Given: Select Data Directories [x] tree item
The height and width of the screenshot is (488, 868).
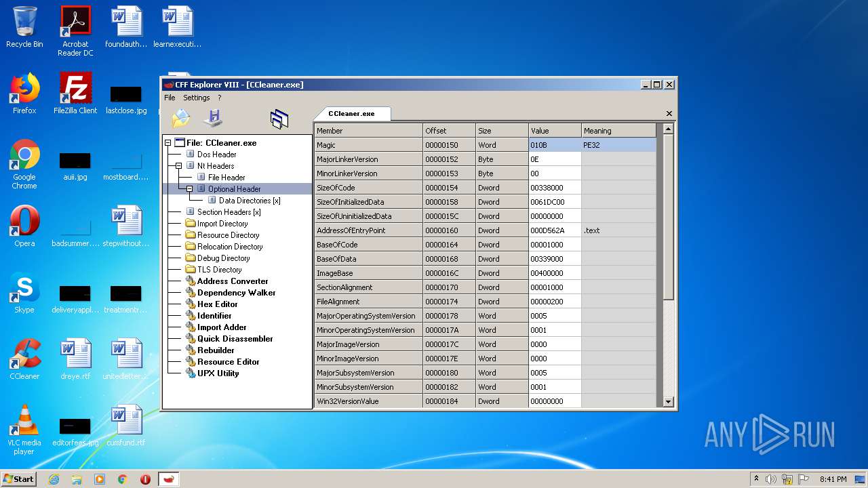Looking at the screenshot, I should click(x=250, y=201).
